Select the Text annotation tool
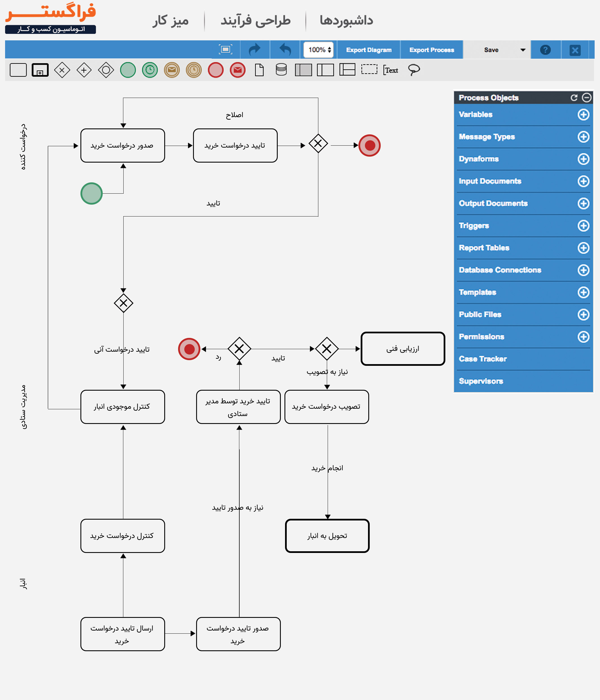Image resolution: width=600 pixels, height=700 pixels. click(391, 70)
